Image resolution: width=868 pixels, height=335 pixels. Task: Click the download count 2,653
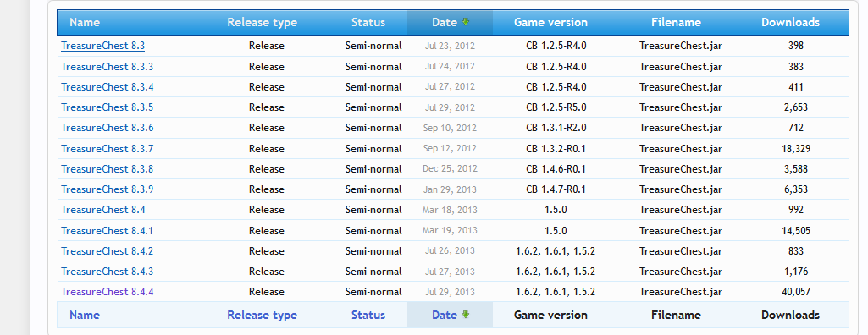(x=796, y=107)
